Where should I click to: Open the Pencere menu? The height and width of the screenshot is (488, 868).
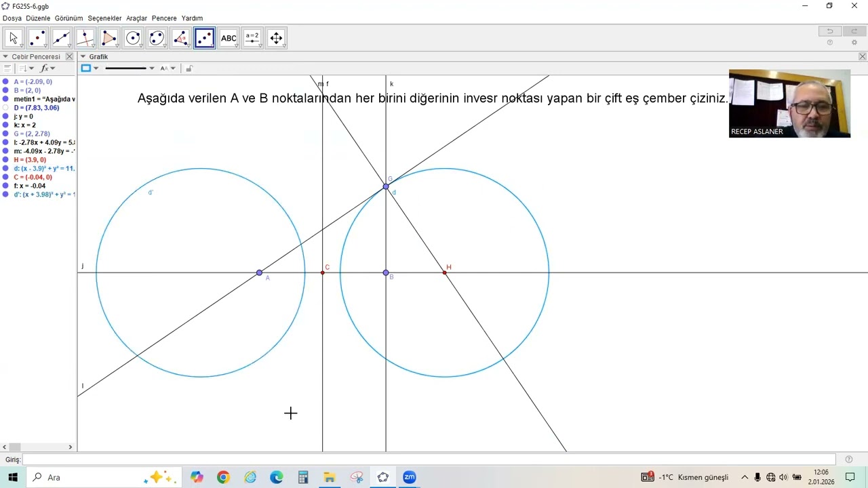point(164,18)
